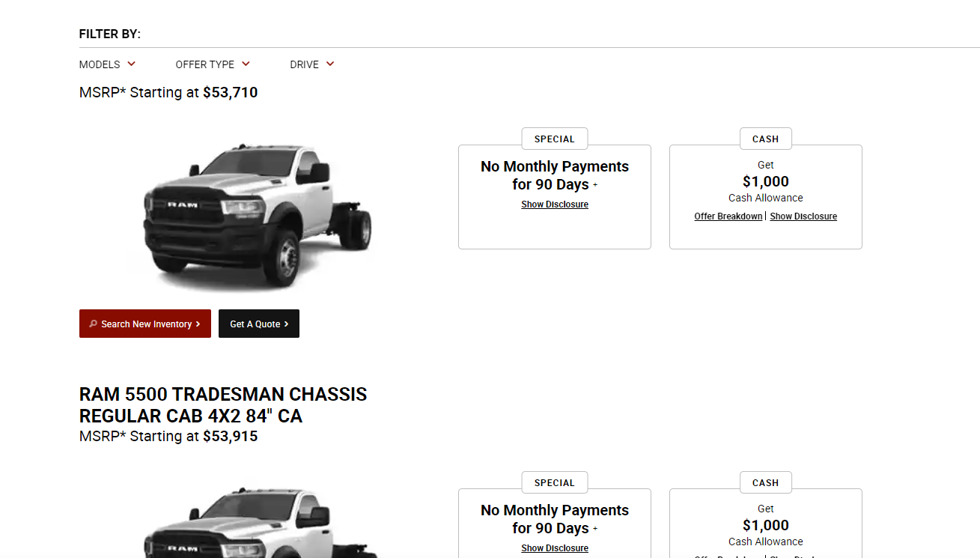Click first 'No Monthly Payments for 90 Days' text
Screen dimensions: 980x558
pos(555,175)
